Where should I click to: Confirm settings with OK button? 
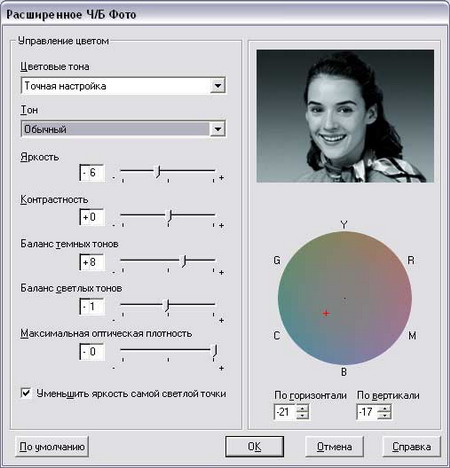tap(254, 447)
